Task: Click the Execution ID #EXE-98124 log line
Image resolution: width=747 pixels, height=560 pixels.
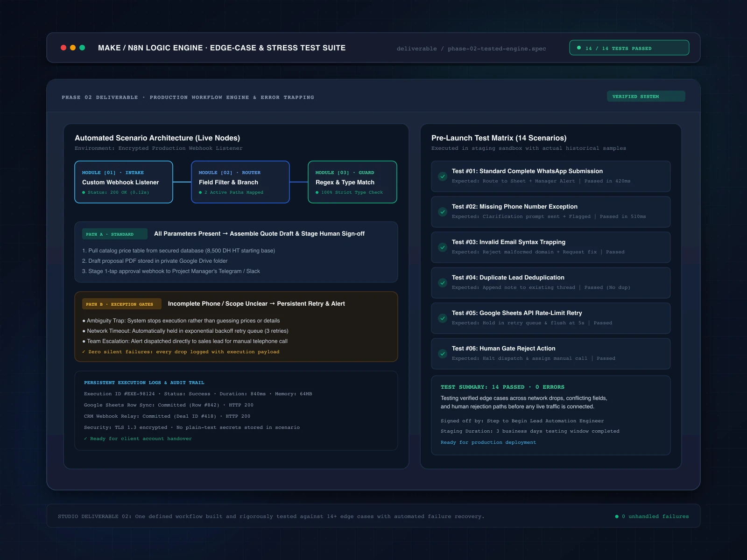Action: click(x=198, y=394)
